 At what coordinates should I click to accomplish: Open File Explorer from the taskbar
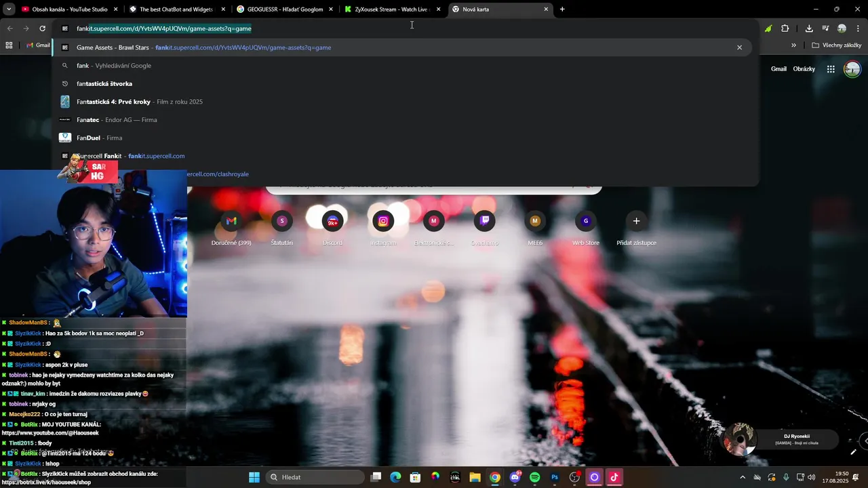475,477
